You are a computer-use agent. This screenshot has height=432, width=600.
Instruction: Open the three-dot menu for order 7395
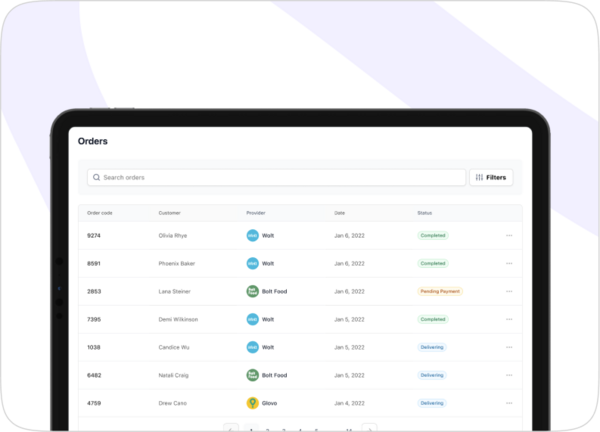point(509,319)
